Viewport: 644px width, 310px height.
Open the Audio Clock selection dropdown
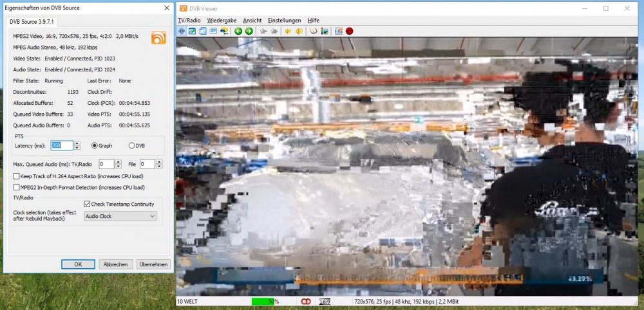pyautogui.click(x=120, y=217)
